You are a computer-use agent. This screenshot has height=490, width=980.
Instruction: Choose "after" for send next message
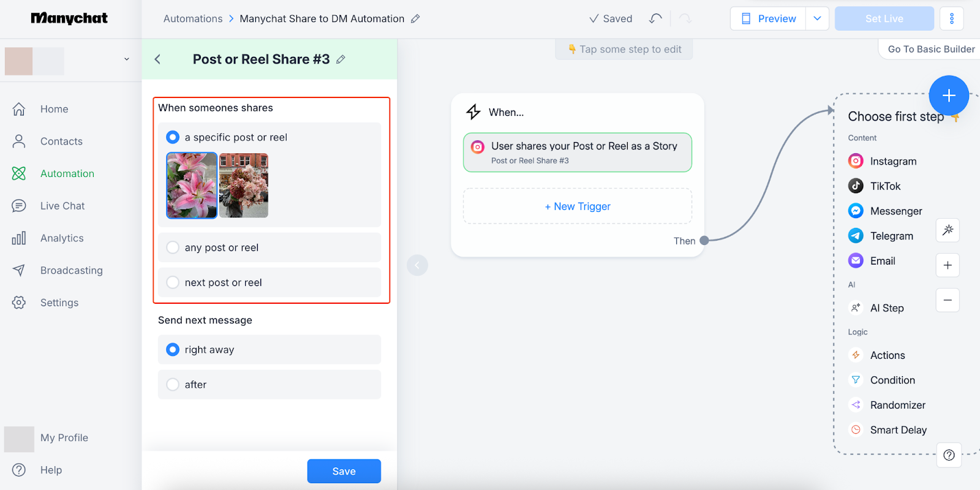pyautogui.click(x=173, y=385)
